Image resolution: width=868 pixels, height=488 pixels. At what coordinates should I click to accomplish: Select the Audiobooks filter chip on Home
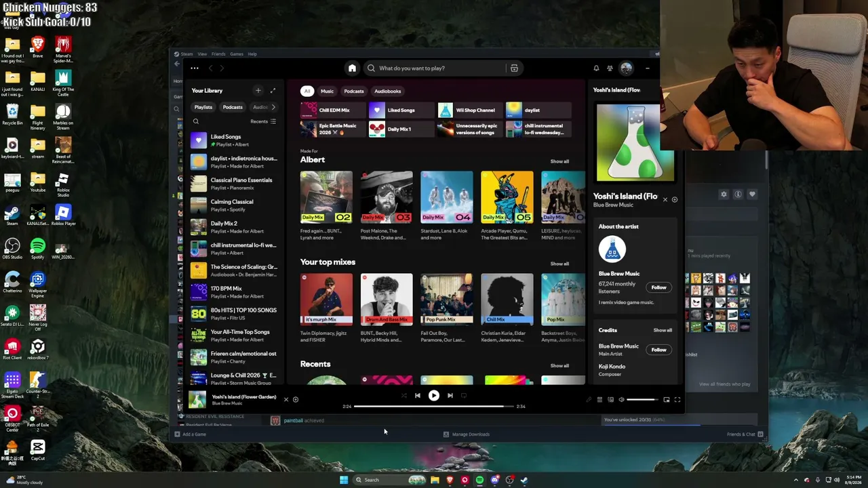pyautogui.click(x=388, y=91)
